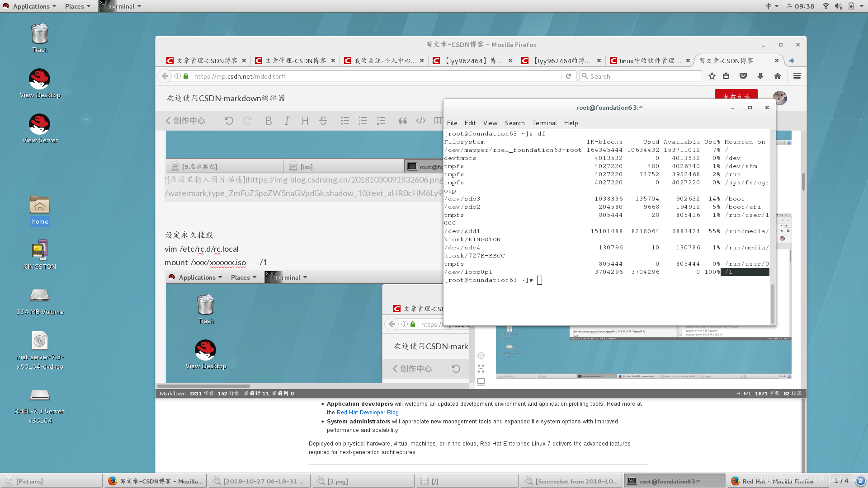The height and width of the screenshot is (488, 868).
Task: Close the 写文章-CSDN博客 active tab
Action: pos(776,61)
